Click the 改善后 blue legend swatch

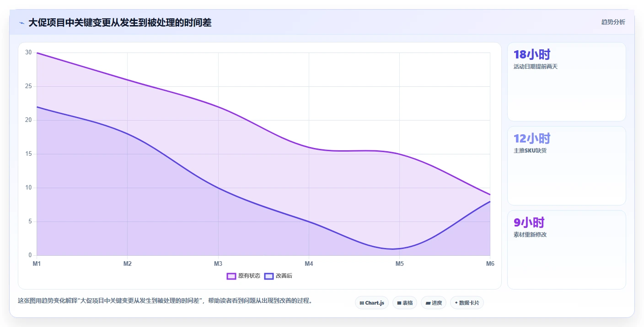pyautogui.click(x=269, y=276)
